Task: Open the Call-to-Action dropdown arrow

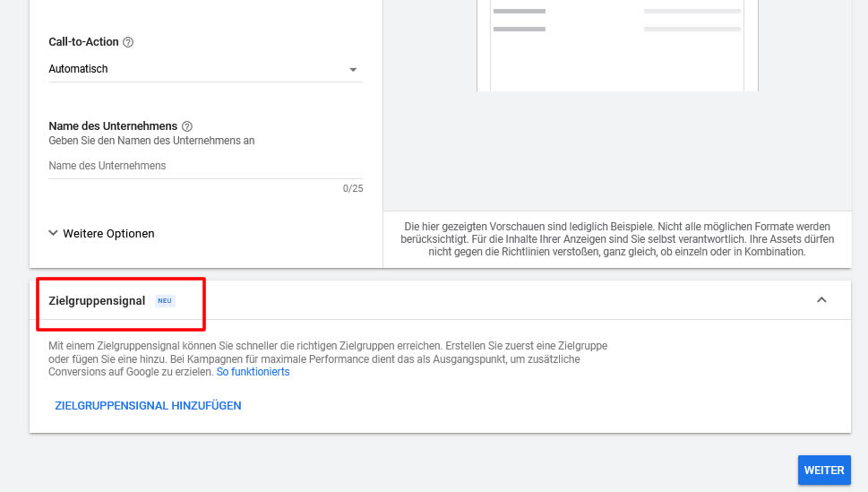Action: tap(353, 69)
